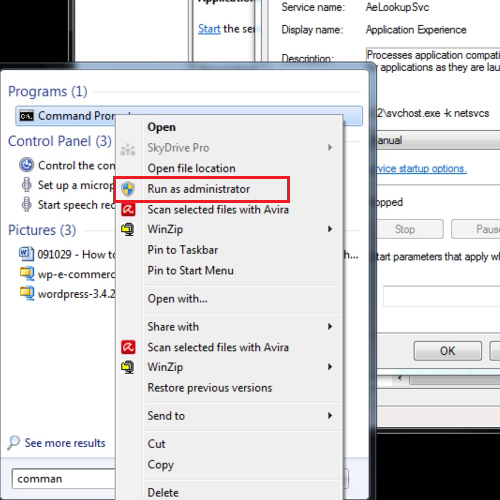Image resolution: width=500 pixels, height=500 pixels.
Task: Choose Pin to Start Menu
Action: coord(191,270)
